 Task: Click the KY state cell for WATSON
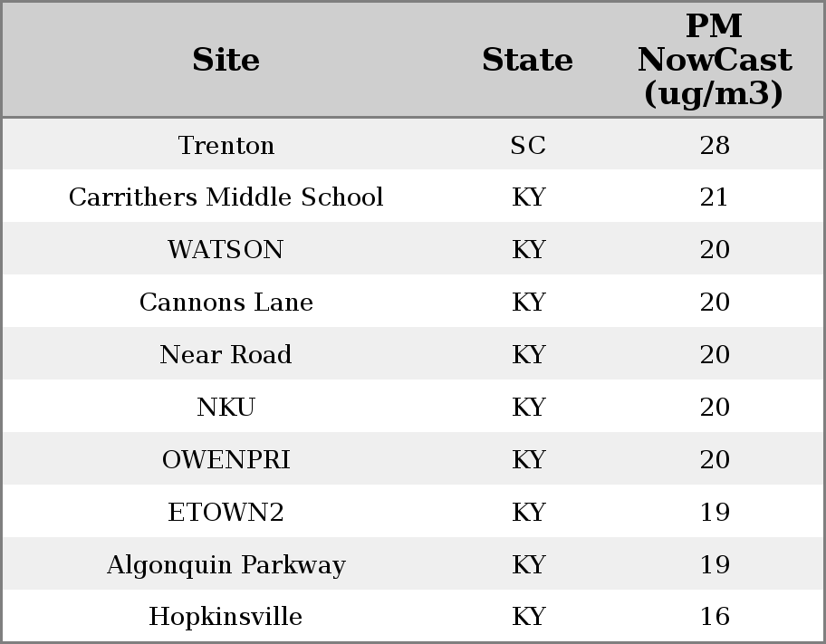(528, 250)
